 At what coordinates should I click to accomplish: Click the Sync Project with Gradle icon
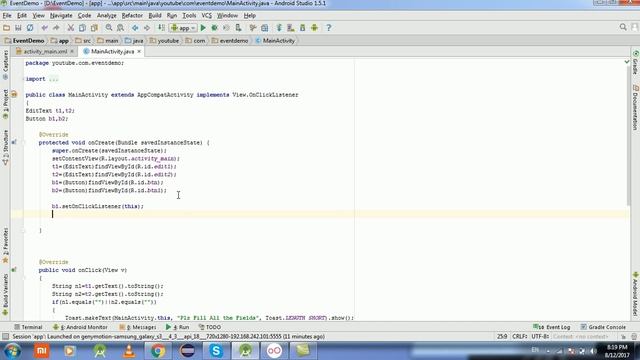279,28
